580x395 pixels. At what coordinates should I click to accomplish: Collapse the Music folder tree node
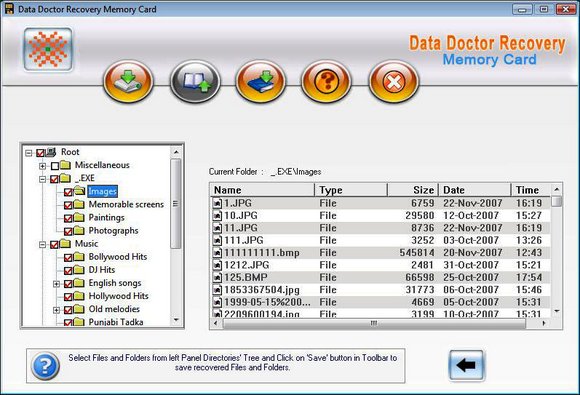click(x=43, y=244)
